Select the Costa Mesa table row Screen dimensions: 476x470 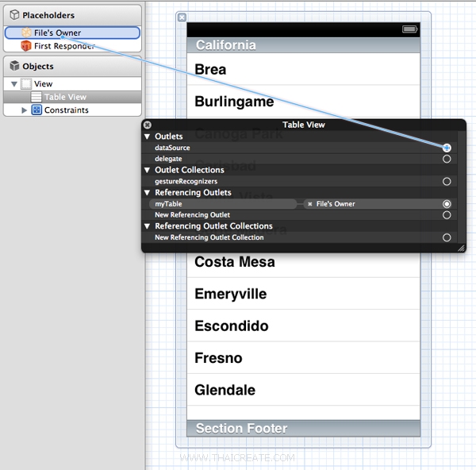pos(303,262)
